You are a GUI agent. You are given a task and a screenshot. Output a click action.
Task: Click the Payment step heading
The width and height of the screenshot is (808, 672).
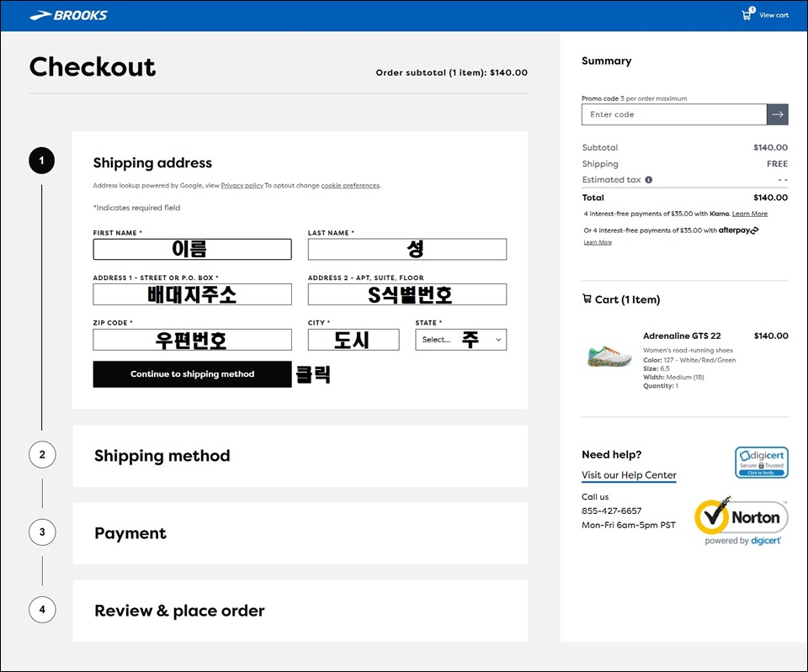tap(130, 533)
